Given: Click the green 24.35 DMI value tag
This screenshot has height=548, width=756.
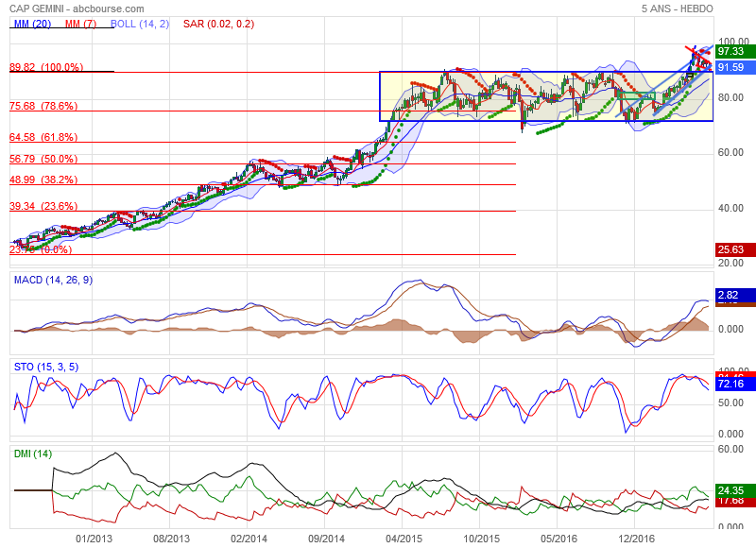Looking at the screenshot, I should pyautogui.click(x=735, y=490).
